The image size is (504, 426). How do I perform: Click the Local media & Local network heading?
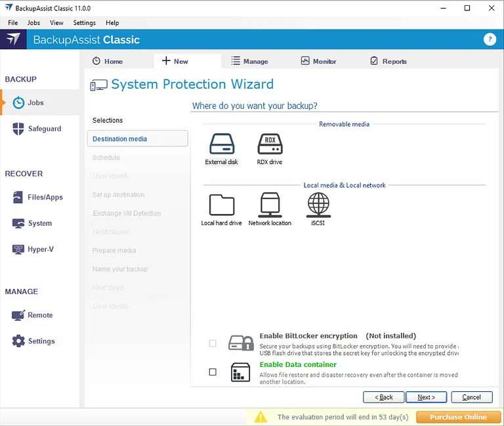click(x=345, y=185)
